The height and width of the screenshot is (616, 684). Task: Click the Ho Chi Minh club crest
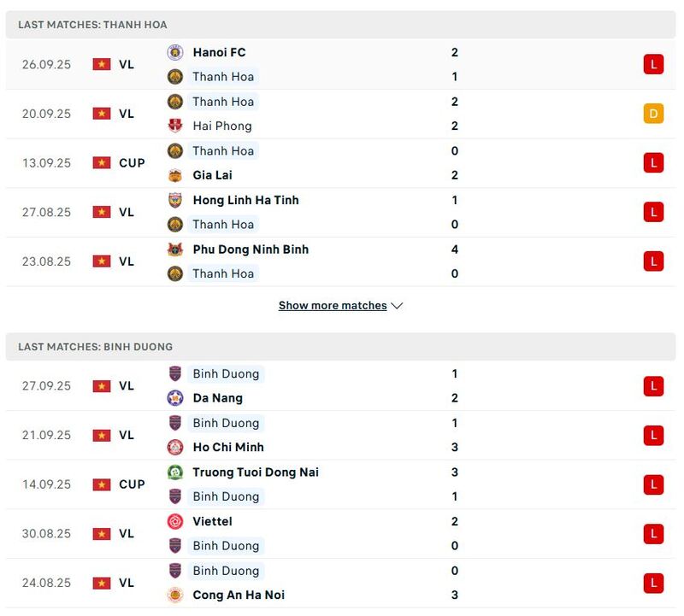pyautogui.click(x=175, y=447)
